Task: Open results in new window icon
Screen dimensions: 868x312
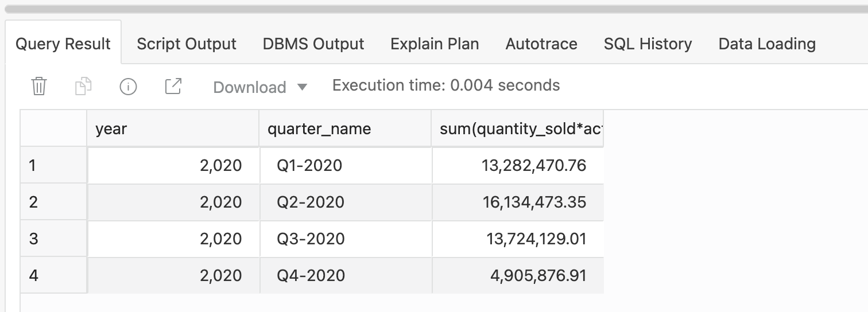Action: pos(173,87)
